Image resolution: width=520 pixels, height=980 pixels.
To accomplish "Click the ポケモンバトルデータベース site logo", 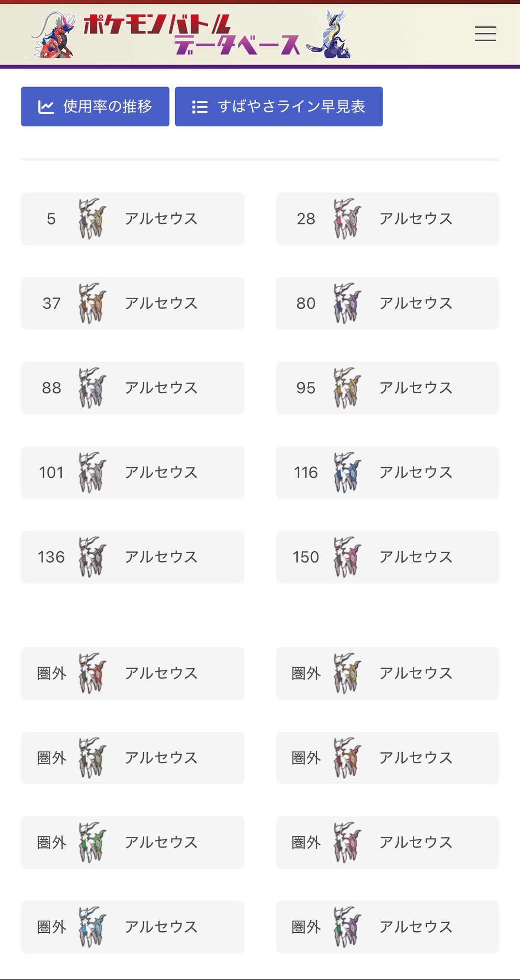I will 192,34.
